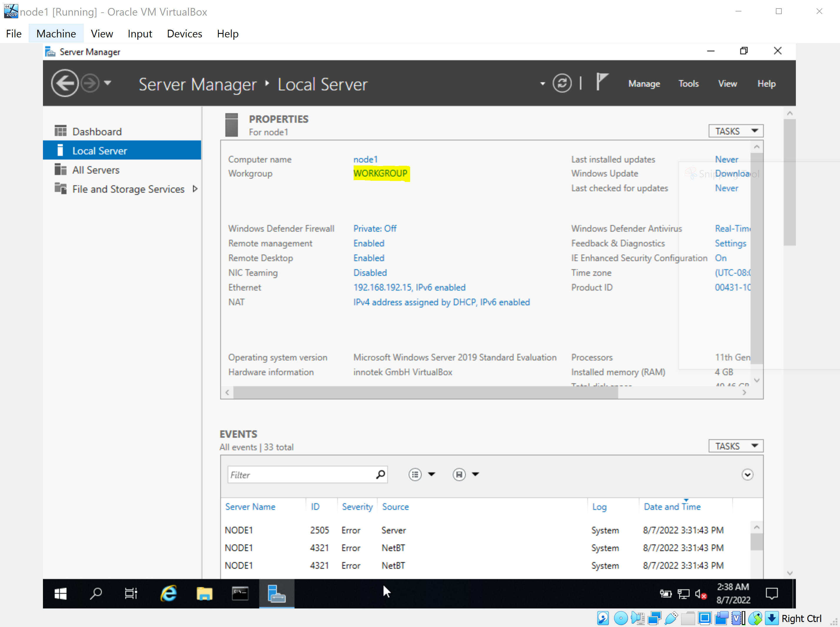Viewport: 840px width, 627px height.
Task: Select Local Server in the sidebar
Action: pyautogui.click(x=122, y=150)
